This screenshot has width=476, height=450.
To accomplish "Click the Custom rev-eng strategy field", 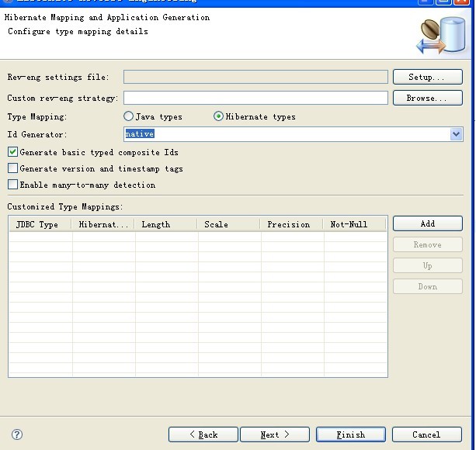I will [255, 98].
